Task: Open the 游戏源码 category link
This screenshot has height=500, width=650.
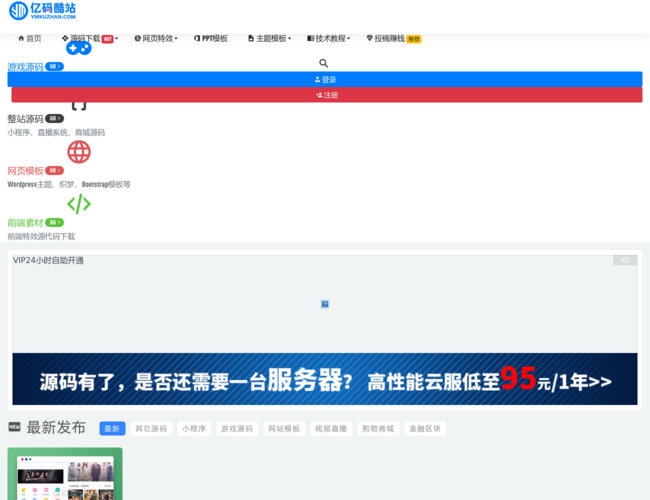Action: (25, 67)
